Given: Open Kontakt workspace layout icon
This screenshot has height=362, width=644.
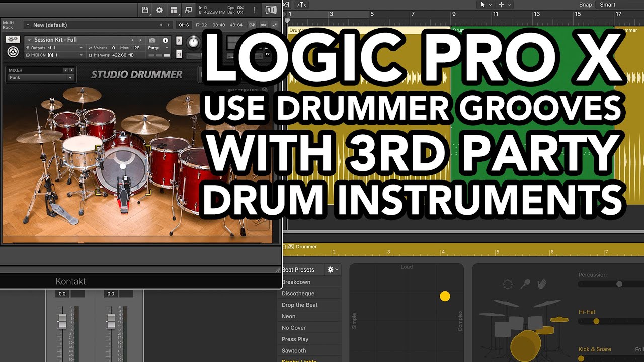Looking at the screenshot, I should (x=174, y=10).
